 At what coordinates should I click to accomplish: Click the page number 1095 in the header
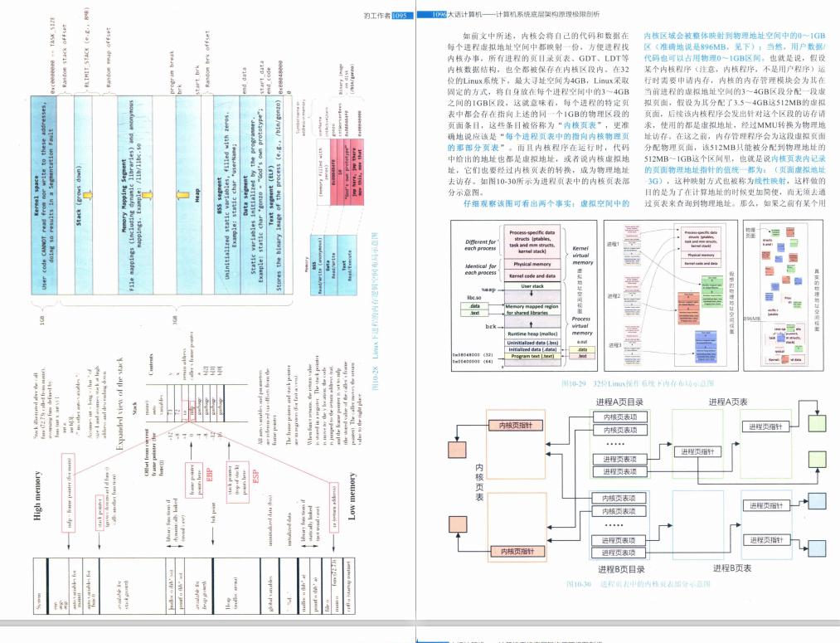[x=399, y=16]
